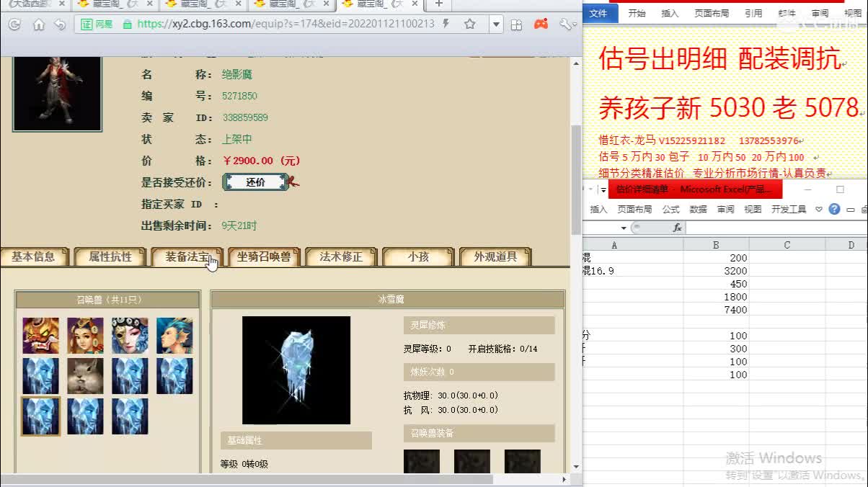Open Excel quick access toolbar customize dropdown
Screen dimensions: 868x487
pos(603,189)
